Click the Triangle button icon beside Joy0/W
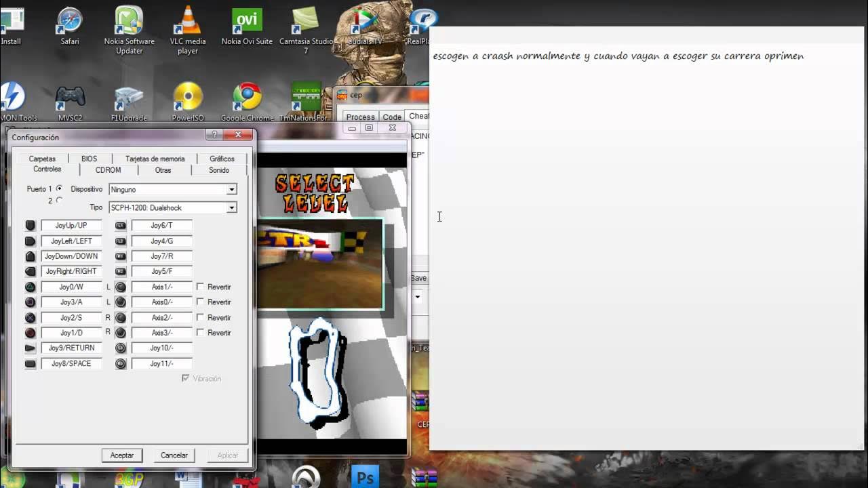868x488 pixels. [30, 287]
